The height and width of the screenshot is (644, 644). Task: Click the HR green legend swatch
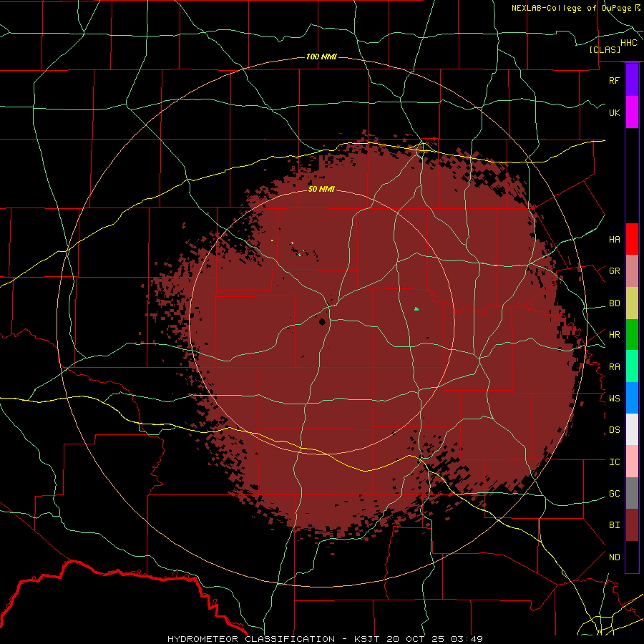tap(632, 335)
